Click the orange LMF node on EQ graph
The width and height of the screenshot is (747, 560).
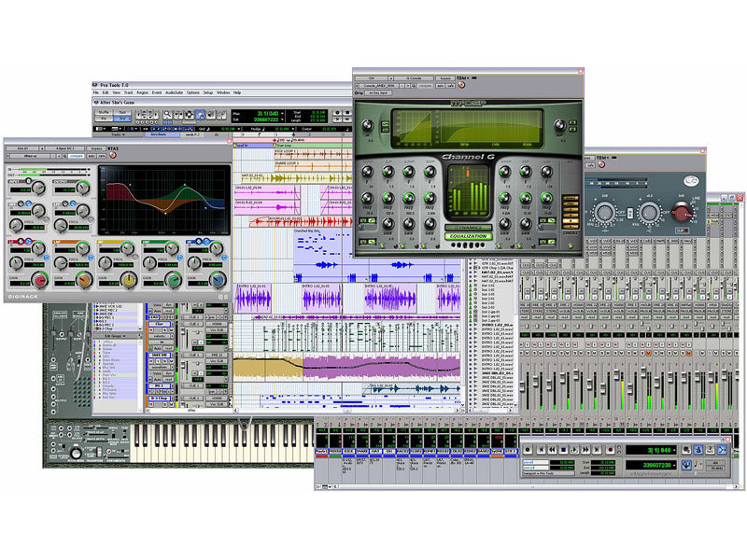tap(165, 213)
